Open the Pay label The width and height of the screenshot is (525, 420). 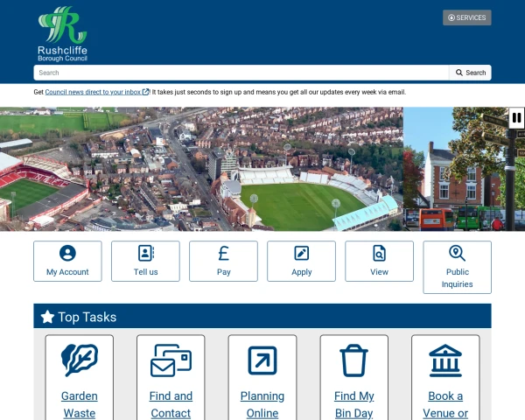click(x=224, y=272)
